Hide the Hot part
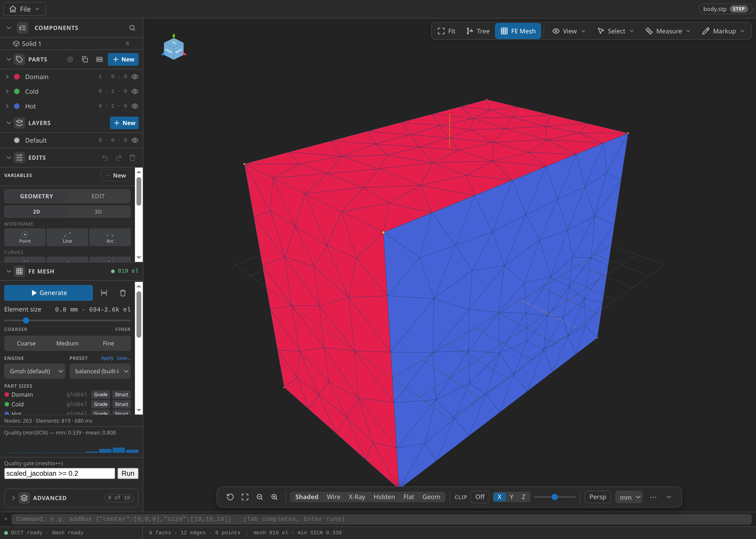Image resolution: width=756 pixels, height=539 pixels. coord(135,106)
